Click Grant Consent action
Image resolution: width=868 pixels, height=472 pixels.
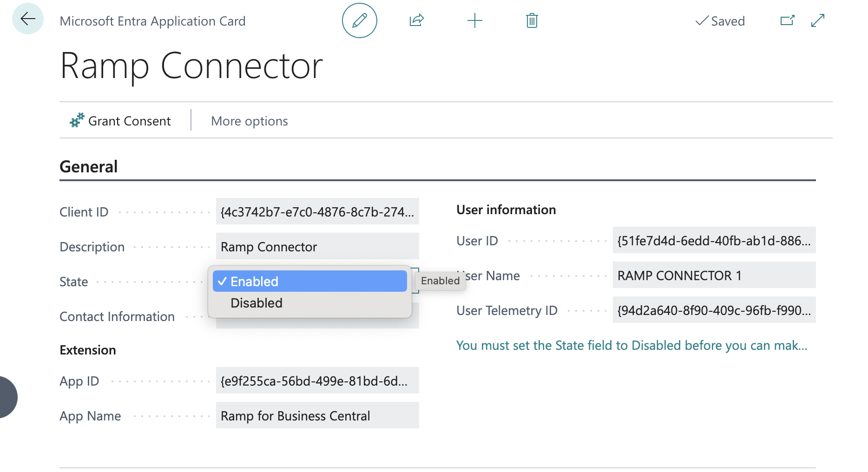coord(120,121)
